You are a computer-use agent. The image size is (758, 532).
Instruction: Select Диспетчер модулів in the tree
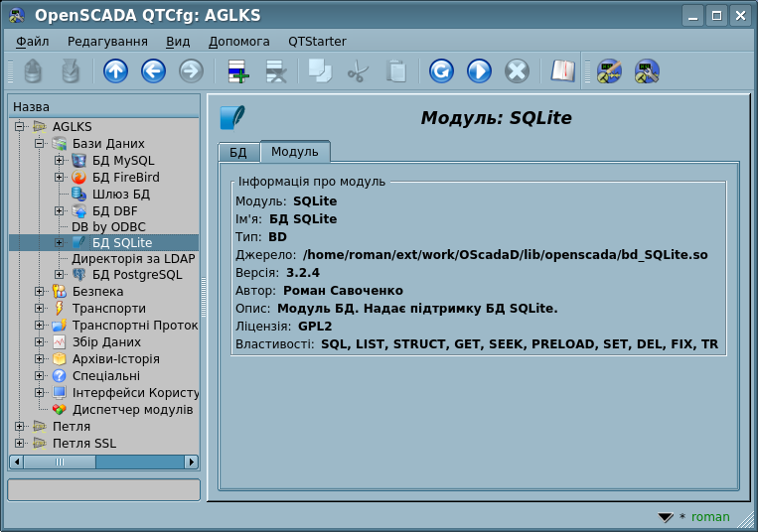pos(132,409)
